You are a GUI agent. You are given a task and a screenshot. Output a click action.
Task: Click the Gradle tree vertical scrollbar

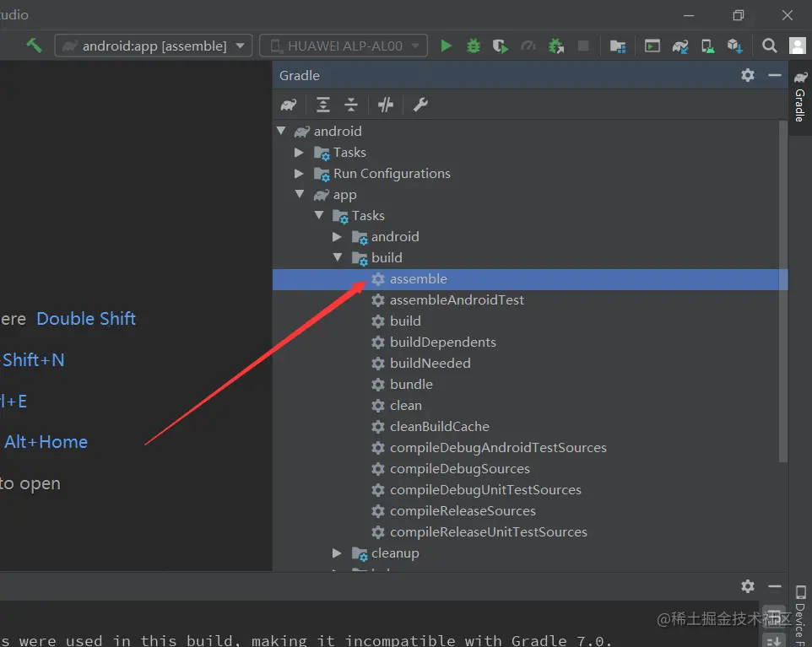(x=783, y=291)
